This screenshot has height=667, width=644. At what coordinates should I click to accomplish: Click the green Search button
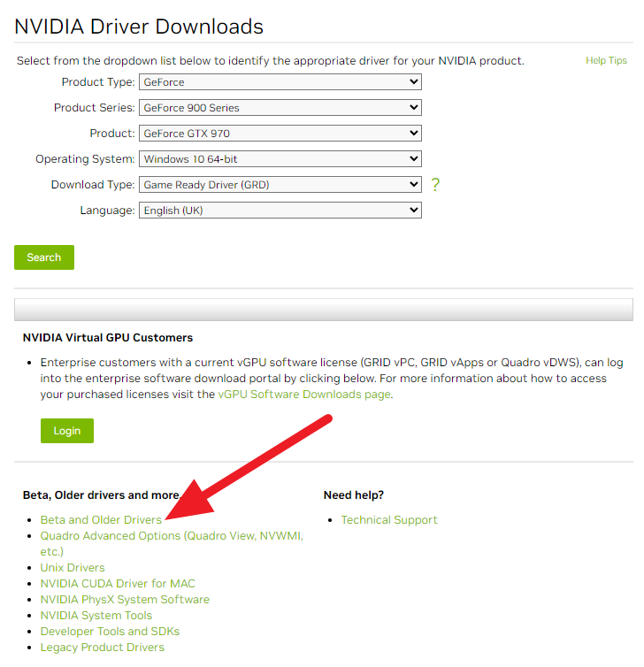coord(44,257)
